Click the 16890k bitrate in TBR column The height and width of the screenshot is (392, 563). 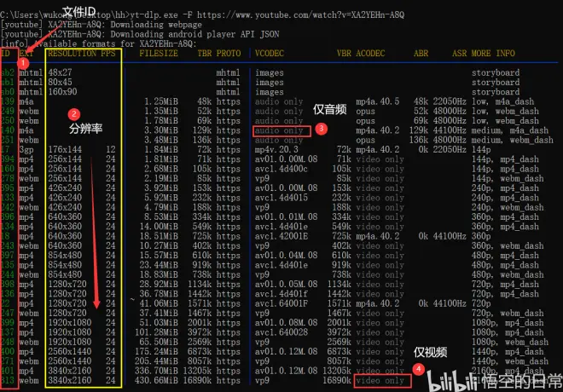197,381
